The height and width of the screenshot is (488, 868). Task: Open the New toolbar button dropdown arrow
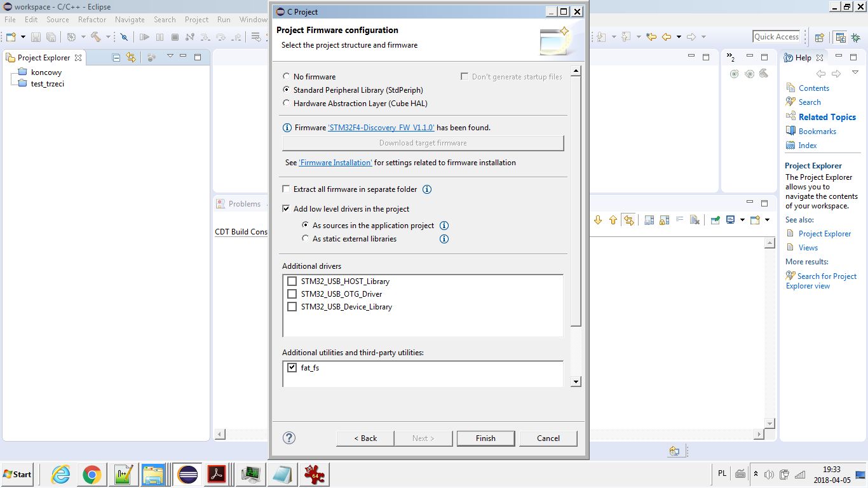(24, 37)
